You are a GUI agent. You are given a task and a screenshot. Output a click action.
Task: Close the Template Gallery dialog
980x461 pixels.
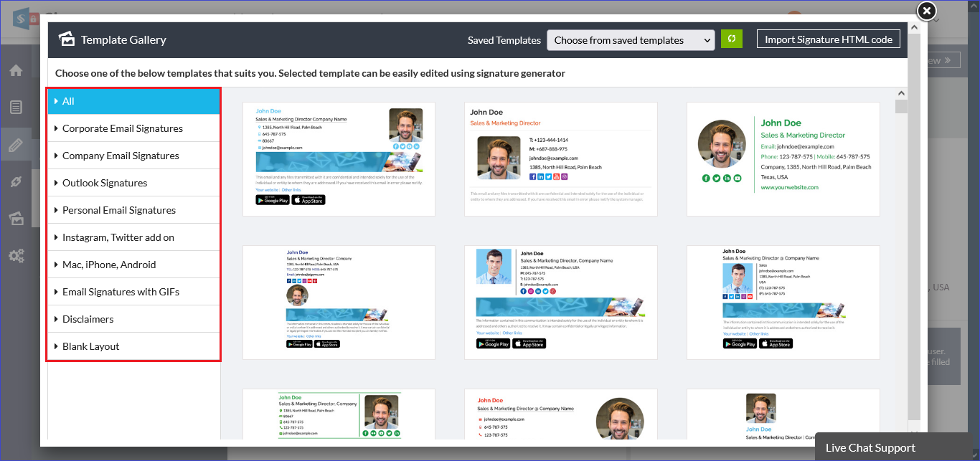[927, 11]
